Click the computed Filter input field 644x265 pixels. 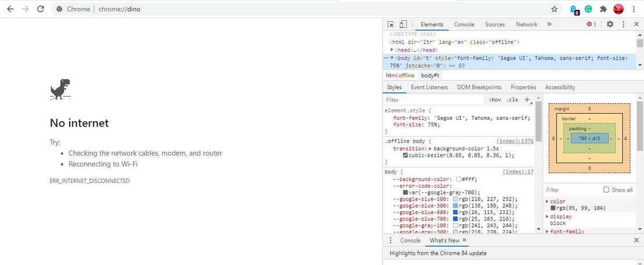click(572, 190)
